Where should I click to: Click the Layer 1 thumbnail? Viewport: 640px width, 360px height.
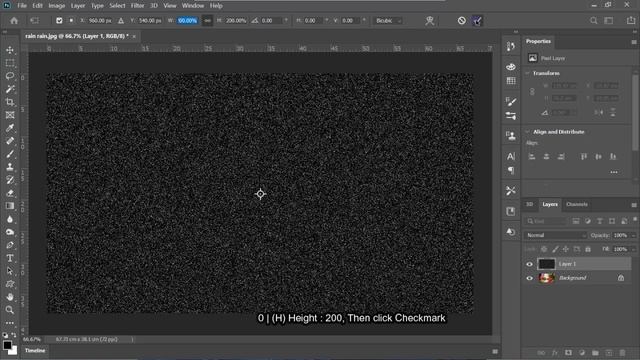click(x=547, y=264)
